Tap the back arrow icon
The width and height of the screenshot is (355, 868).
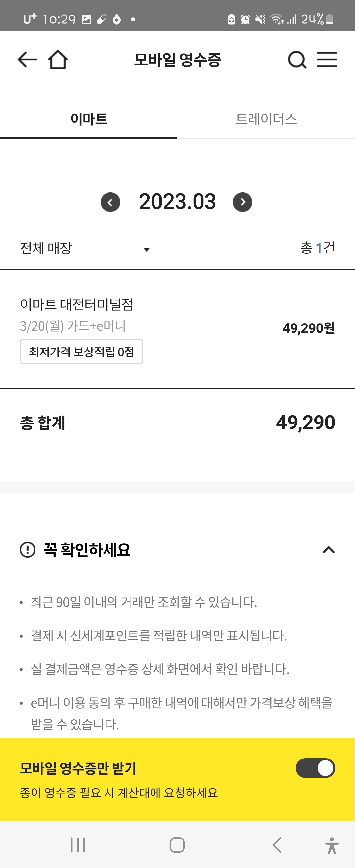coord(27,60)
